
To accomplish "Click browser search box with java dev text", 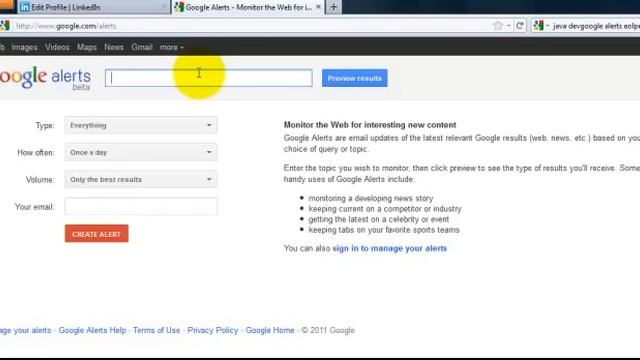I will pyautogui.click(x=595, y=26).
